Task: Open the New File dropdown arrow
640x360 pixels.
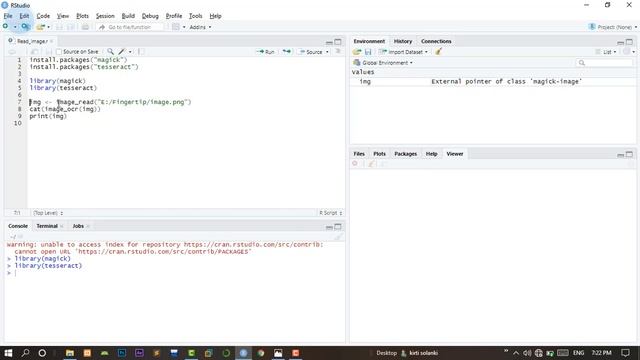Action: click(x=15, y=27)
